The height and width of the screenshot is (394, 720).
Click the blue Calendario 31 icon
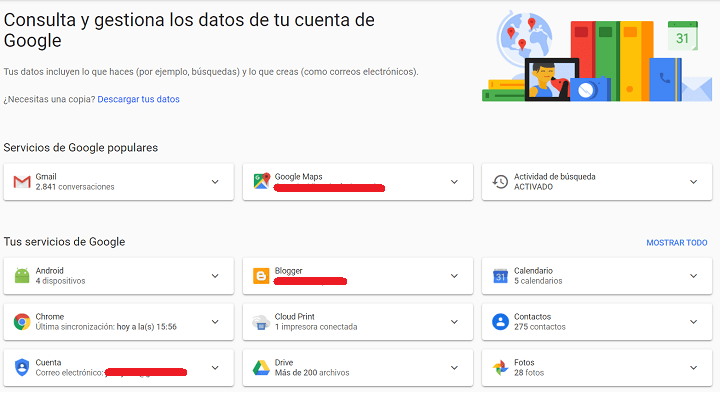tap(500, 276)
